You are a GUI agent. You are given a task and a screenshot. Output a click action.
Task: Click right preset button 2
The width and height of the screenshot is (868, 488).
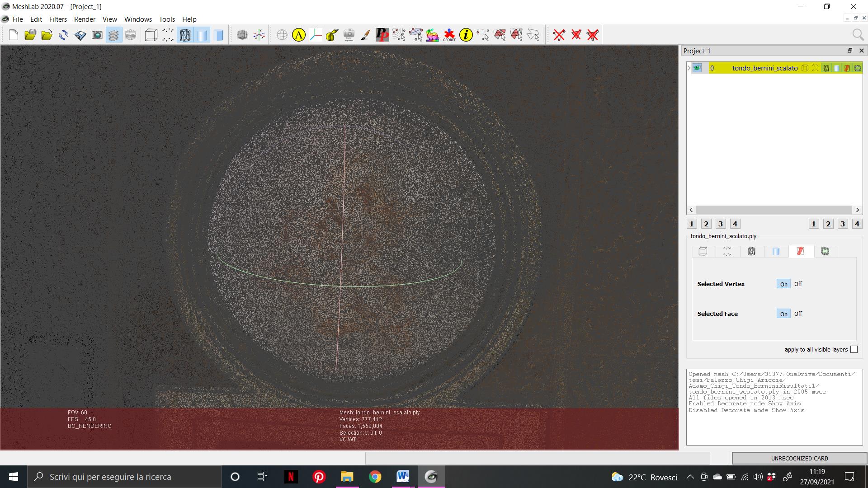(x=828, y=224)
